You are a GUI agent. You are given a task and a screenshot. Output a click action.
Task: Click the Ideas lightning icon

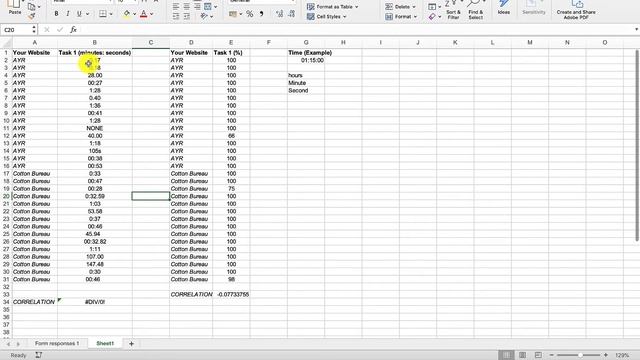(504, 7)
